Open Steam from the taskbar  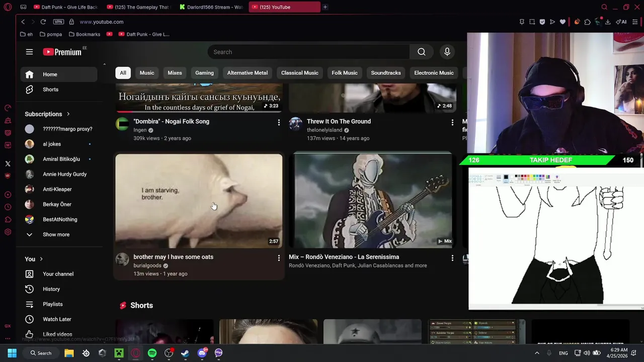pos(185,353)
